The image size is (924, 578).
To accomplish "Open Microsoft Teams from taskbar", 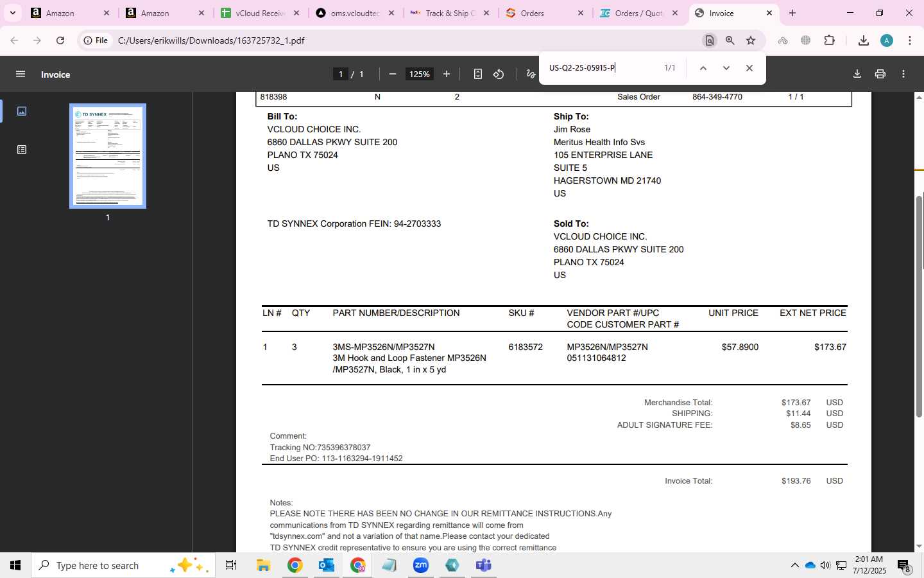I will (x=483, y=565).
